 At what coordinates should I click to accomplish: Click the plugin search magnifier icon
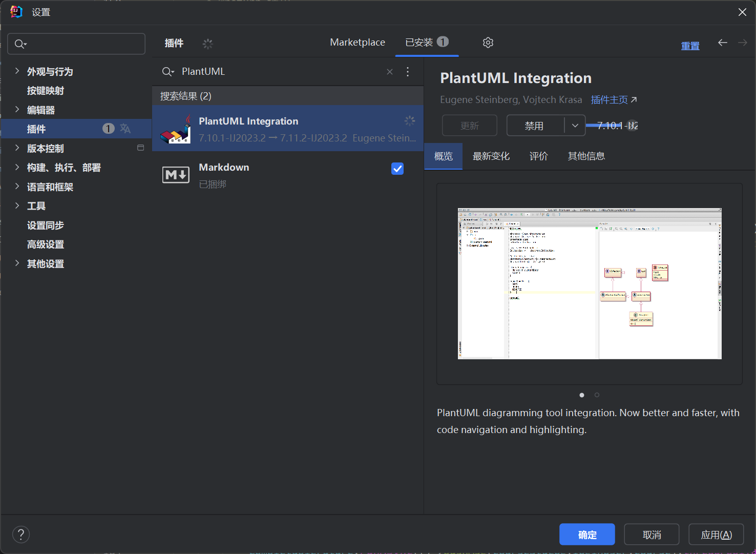pyautogui.click(x=167, y=72)
